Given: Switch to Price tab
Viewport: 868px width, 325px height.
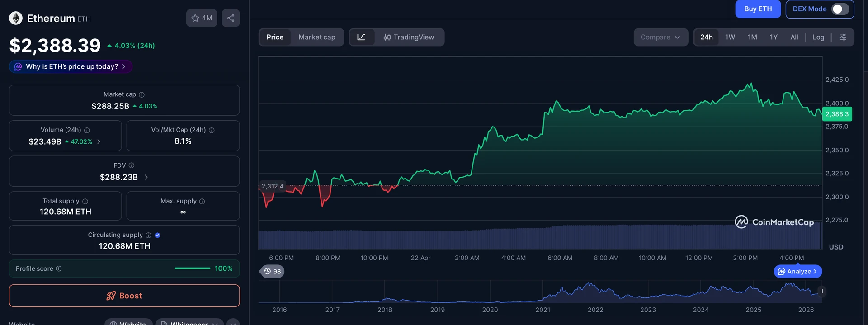Looking at the screenshot, I should [275, 37].
